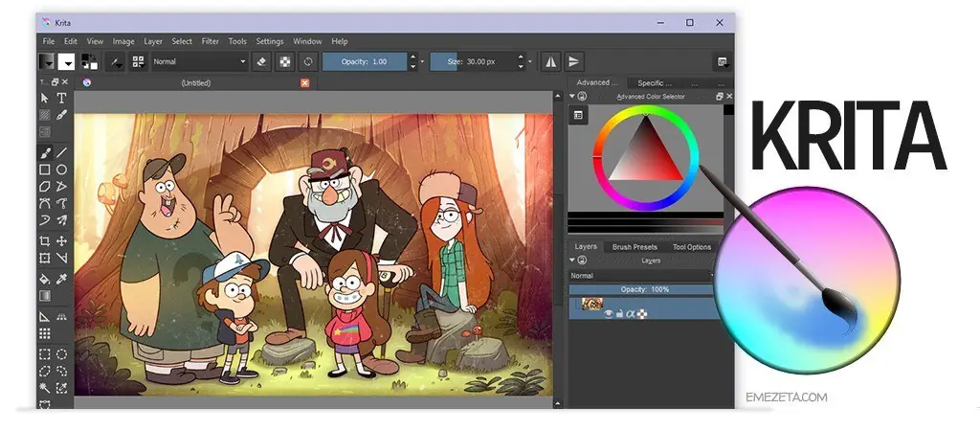Expand the dropdown arrow beside Size slider

530,61
